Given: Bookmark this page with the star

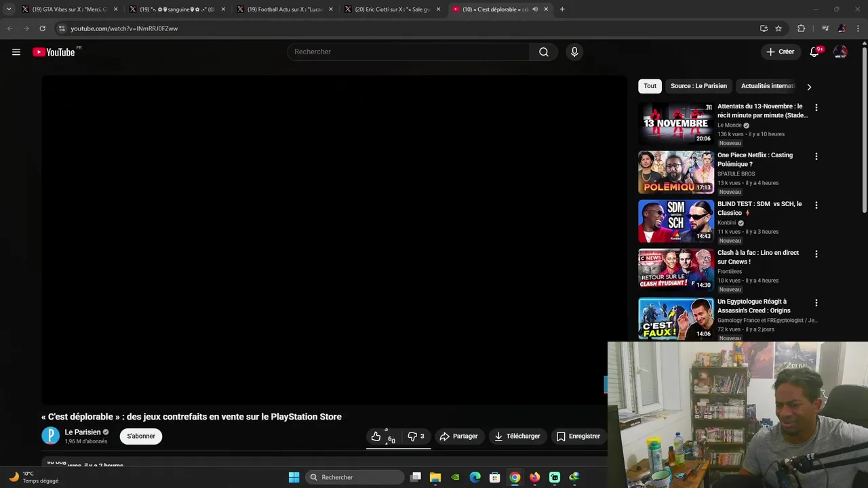Looking at the screenshot, I should 778,28.
